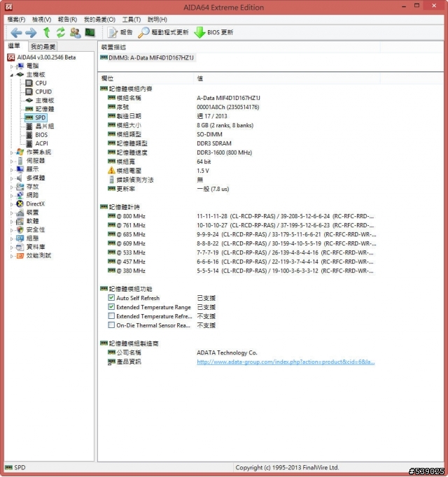The image size is (448, 477).
Task: Select the CPUID tree item
Action: point(43,92)
